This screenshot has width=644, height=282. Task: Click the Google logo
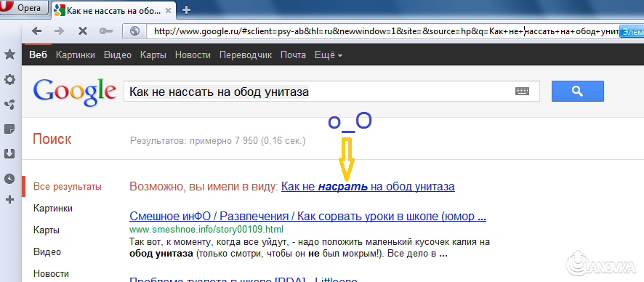(x=75, y=92)
